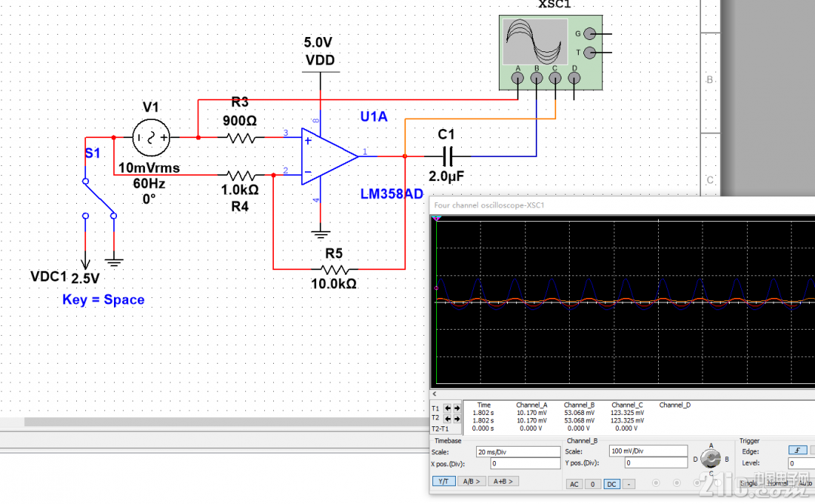This screenshot has height=504, width=815.
Task: Switch display to Y/T mode
Action: click(x=444, y=481)
